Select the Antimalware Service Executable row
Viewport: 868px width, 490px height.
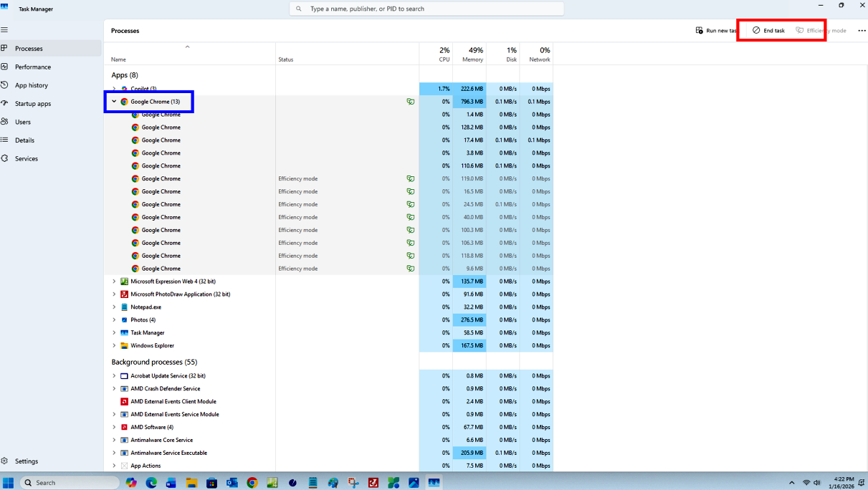[x=168, y=453]
